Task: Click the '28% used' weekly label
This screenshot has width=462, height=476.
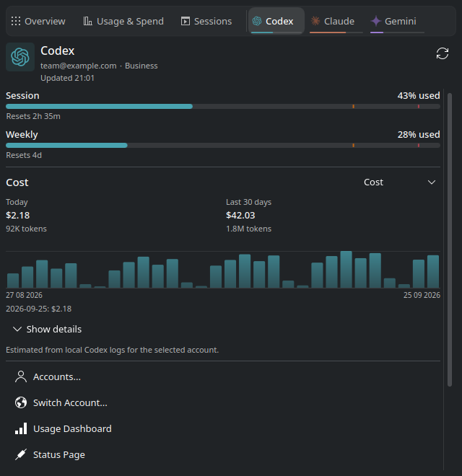Action: [x=419, y=134]
